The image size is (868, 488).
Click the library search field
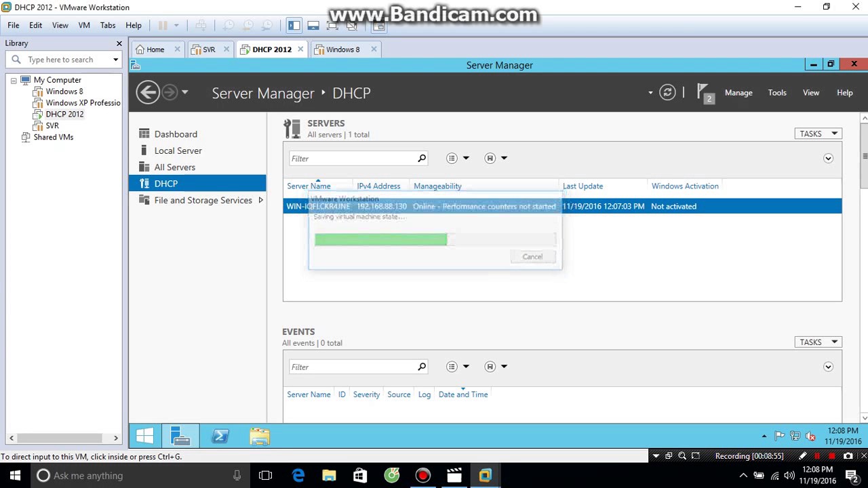tap(63, 60)
